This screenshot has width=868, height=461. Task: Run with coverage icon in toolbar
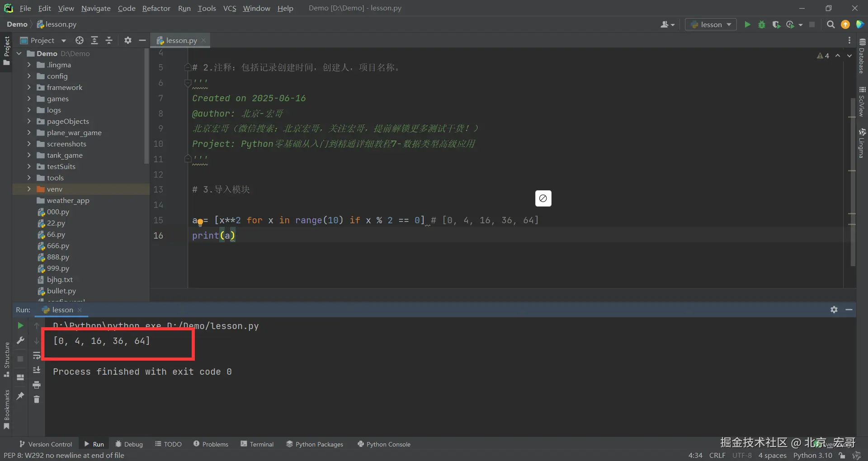[x=776, y=24]
